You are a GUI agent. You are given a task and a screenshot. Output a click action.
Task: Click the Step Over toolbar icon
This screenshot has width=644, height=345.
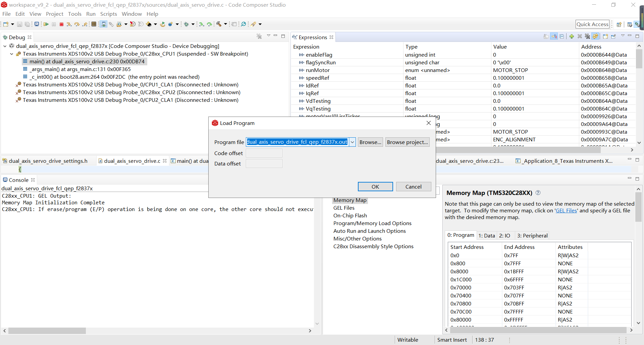77,24
